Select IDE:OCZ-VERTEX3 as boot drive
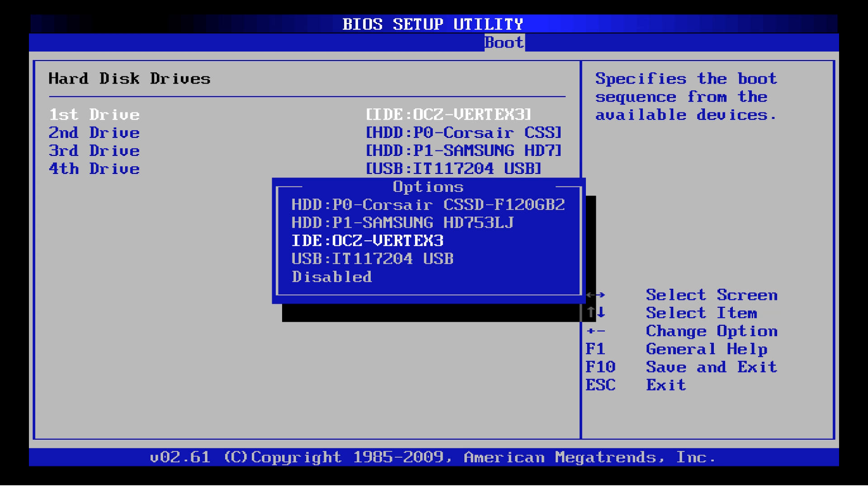Screen dimensions: 868x488 366,241
